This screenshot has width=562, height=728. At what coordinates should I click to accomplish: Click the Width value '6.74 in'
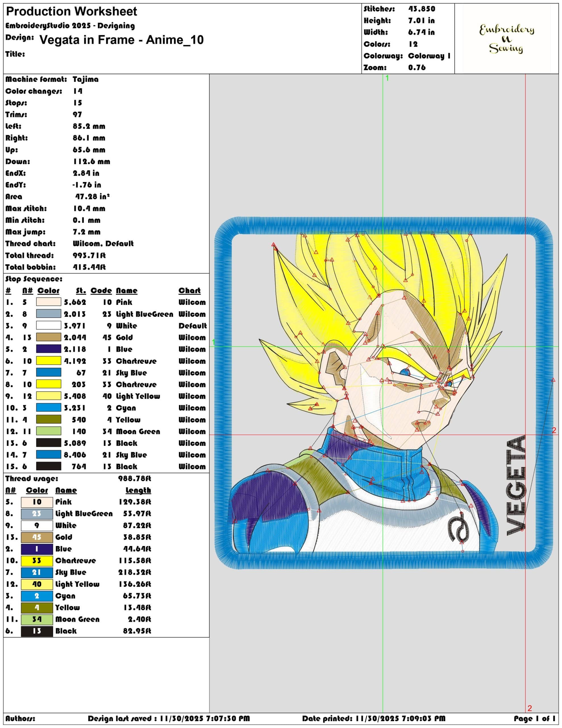[x=421, y=32]
